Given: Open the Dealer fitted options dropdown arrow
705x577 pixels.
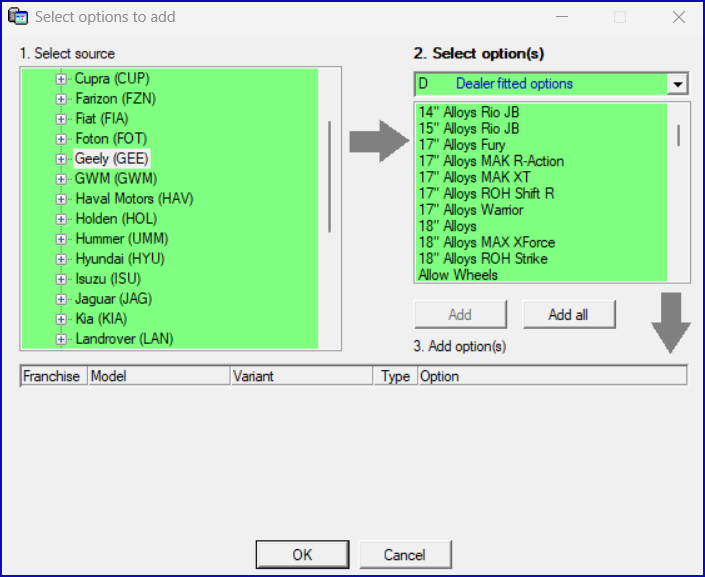Looking at the screenshot, I should pyautogui.click(x=678, y=84).
